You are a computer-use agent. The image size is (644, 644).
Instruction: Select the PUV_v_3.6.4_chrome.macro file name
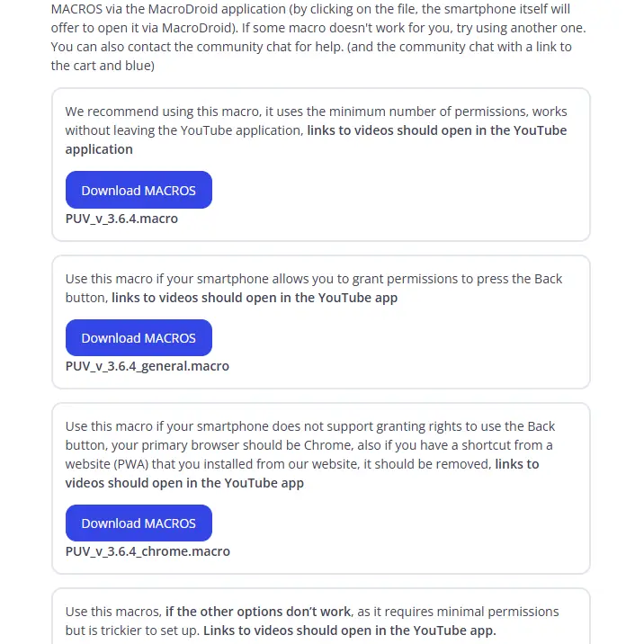coord(148,551)
